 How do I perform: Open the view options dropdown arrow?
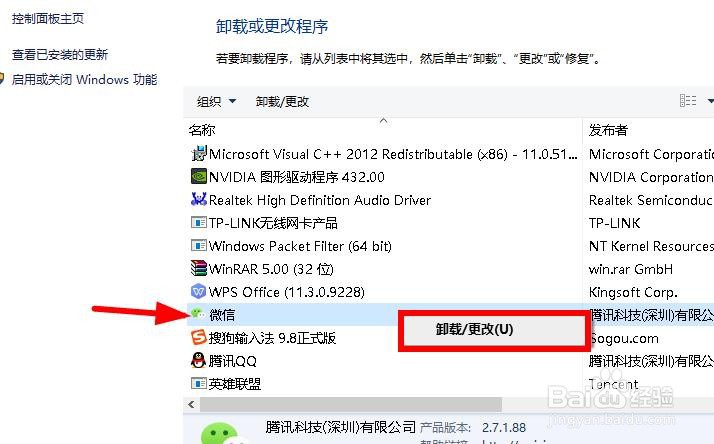pyautogui.click(x=710, y=101)
